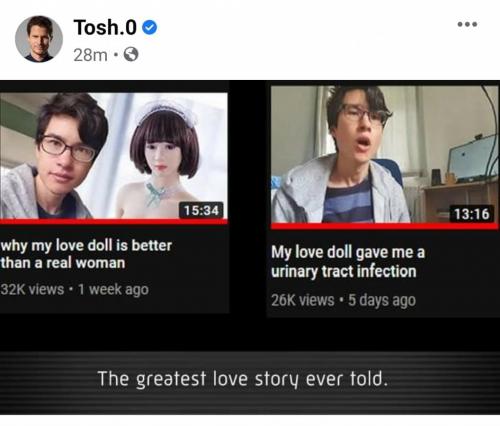Click the 28m post timestamp
This screenshot has width=500, height=426.
(90, 55)
